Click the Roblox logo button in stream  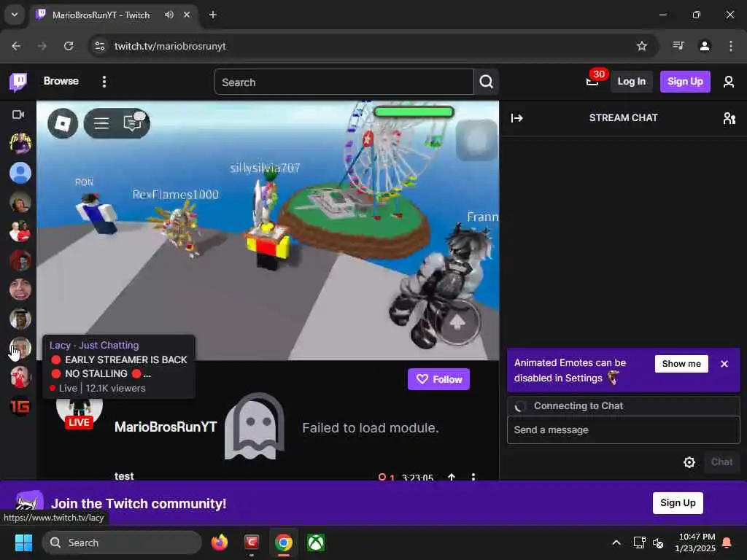coord(63,123)
